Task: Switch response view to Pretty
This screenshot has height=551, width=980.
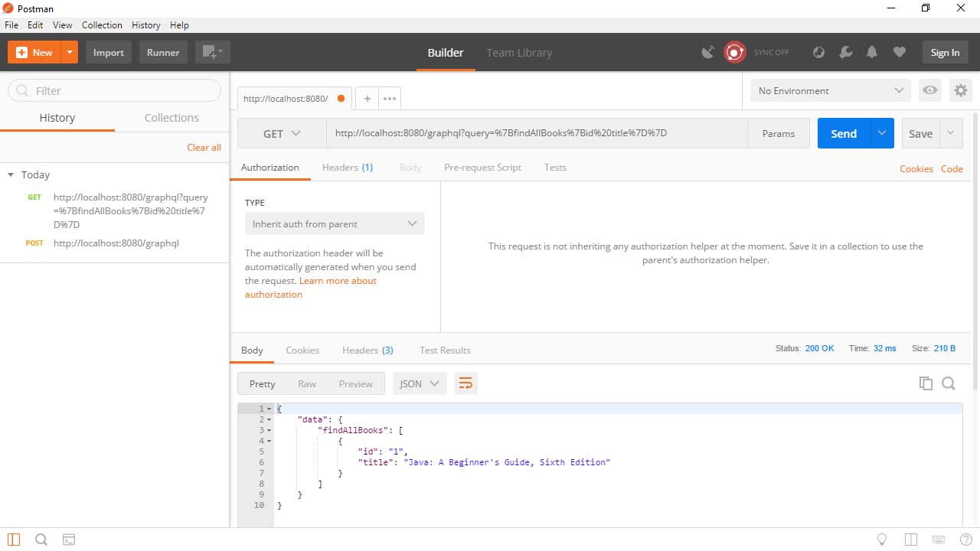Action: 262,383
